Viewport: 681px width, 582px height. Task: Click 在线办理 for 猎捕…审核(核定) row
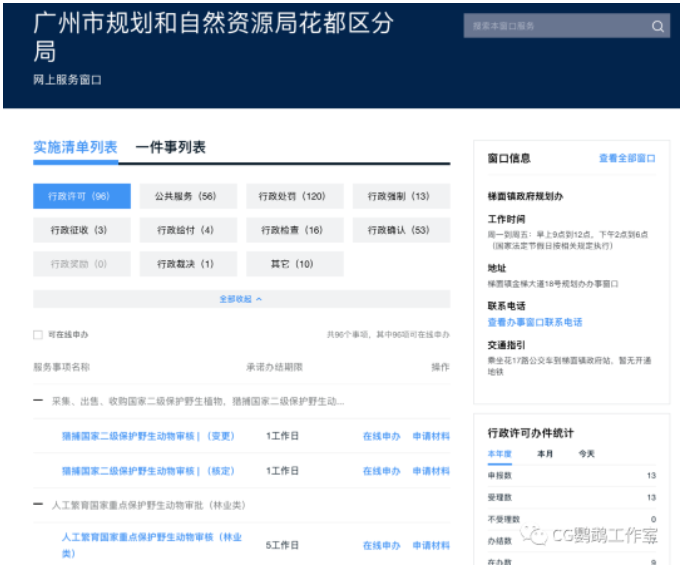click(381, 471)
